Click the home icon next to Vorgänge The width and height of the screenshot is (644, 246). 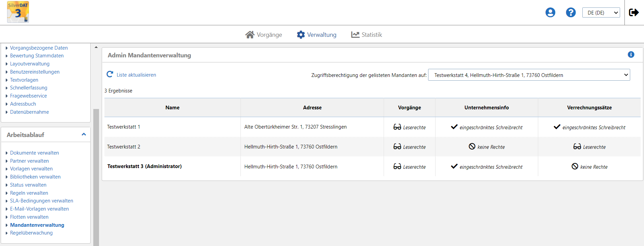click(250, 35)
